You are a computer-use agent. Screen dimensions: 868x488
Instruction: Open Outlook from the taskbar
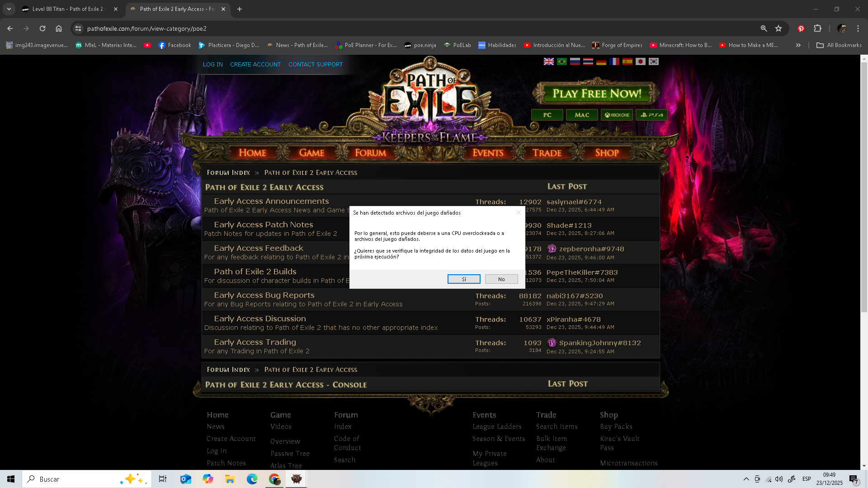click(x=185, y=479)
